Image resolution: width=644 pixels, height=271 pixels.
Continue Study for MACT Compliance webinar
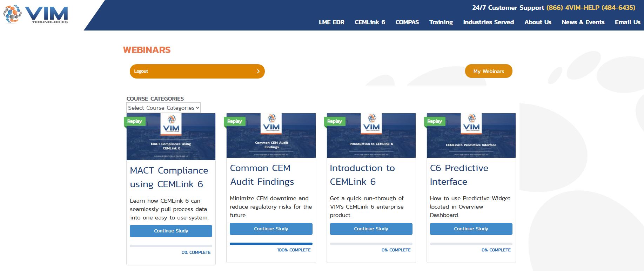pyautogui.click(x=171, y=231)
